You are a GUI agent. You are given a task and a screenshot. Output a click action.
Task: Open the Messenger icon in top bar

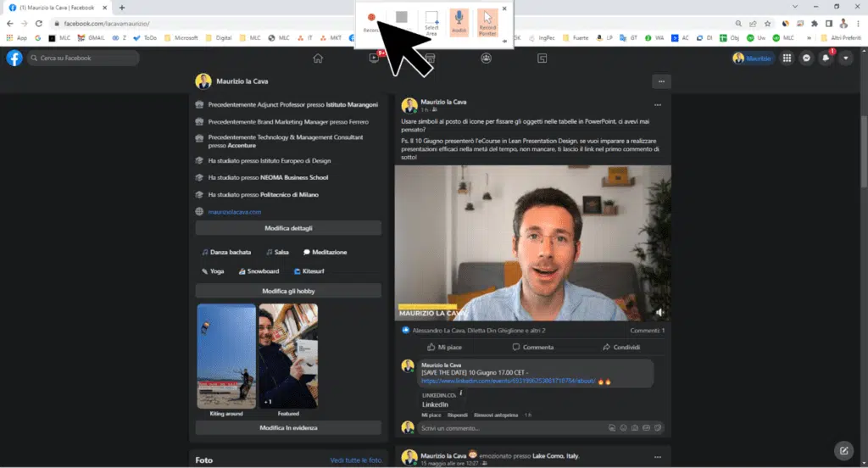click(x=805, y=58)
